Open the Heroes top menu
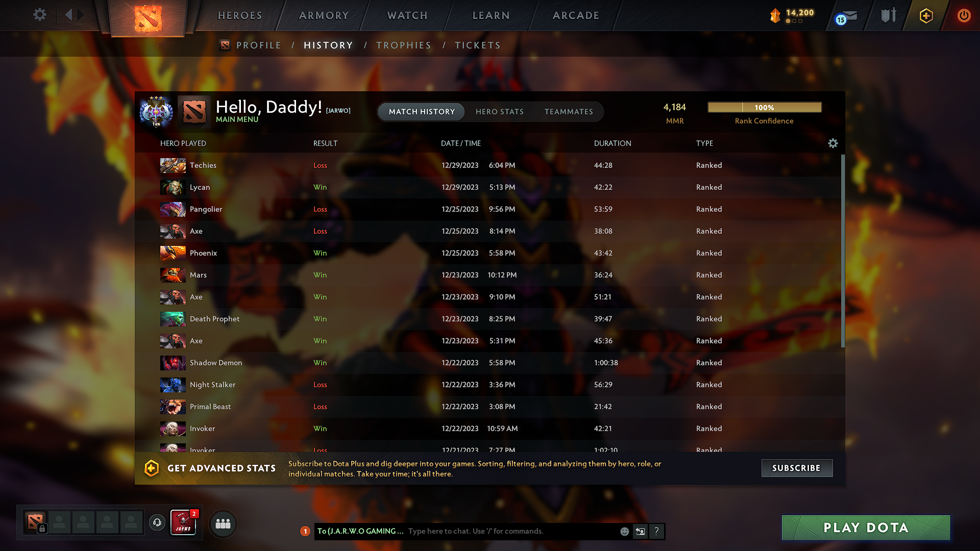Viewport: 980px width, 551px height. 240,16
